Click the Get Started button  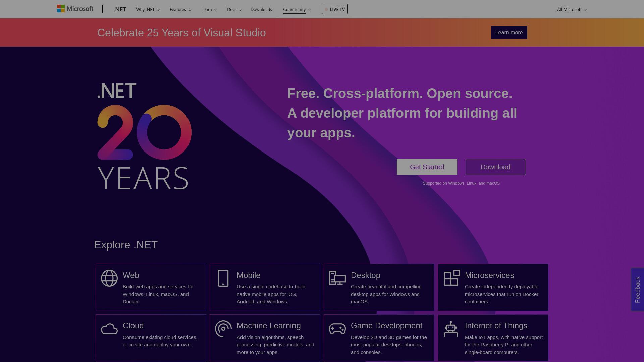click(x=427, y=167)
